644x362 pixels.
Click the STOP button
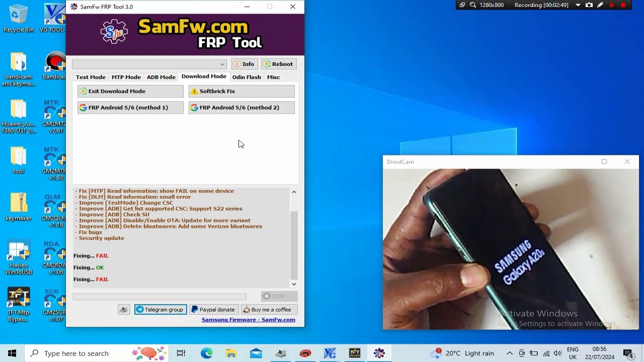click(x=279, y=296)
